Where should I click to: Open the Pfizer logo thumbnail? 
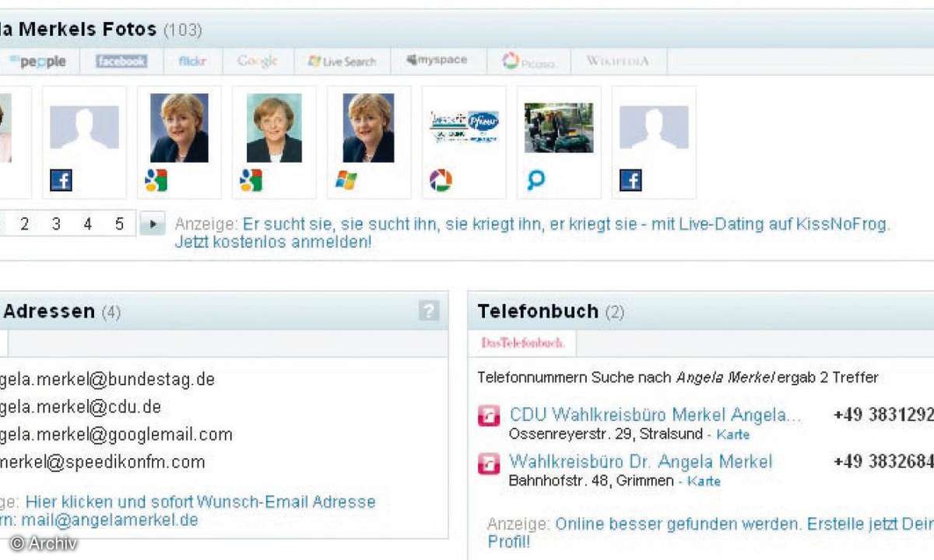pos(465,128)
